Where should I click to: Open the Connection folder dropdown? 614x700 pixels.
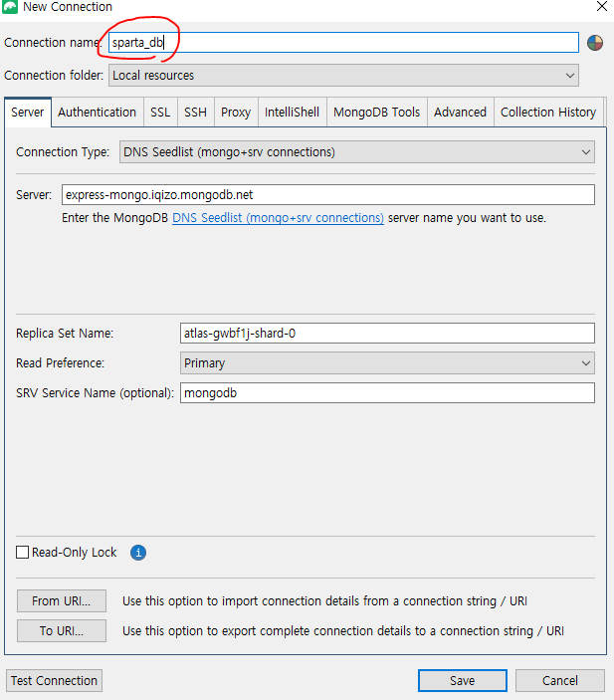point(343,76)
